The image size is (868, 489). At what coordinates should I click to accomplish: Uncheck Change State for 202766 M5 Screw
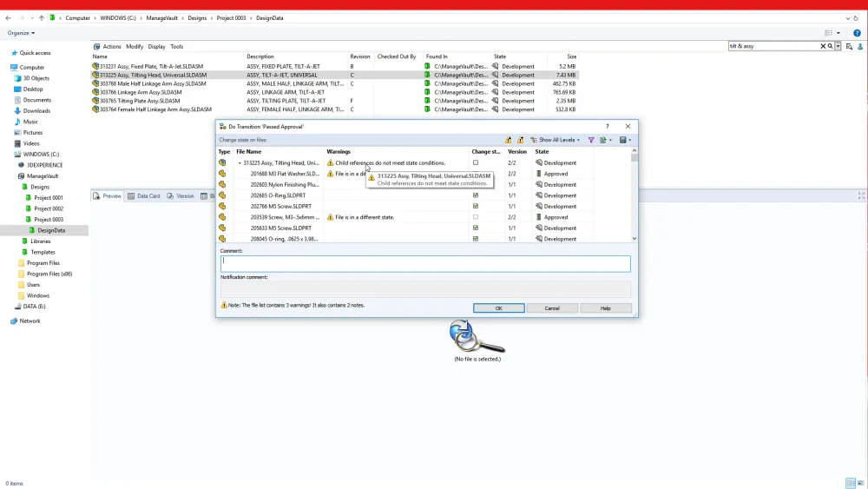[476, 206]
